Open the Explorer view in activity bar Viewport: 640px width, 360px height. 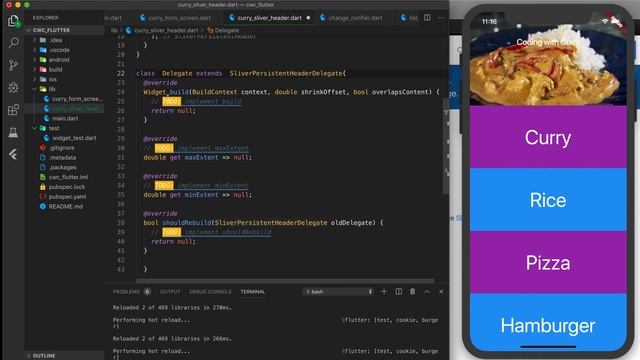pyautogui.click(x=13, y=21)
